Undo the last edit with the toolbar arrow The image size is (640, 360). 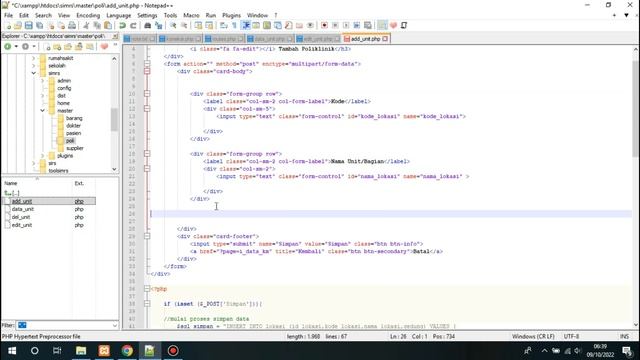pos(122,25)
